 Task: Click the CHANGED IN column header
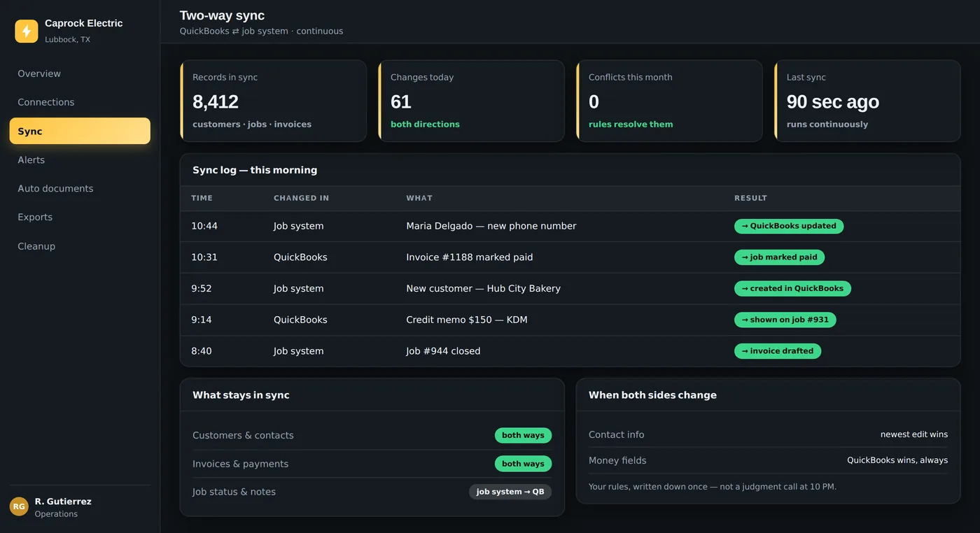pos(301,198)
